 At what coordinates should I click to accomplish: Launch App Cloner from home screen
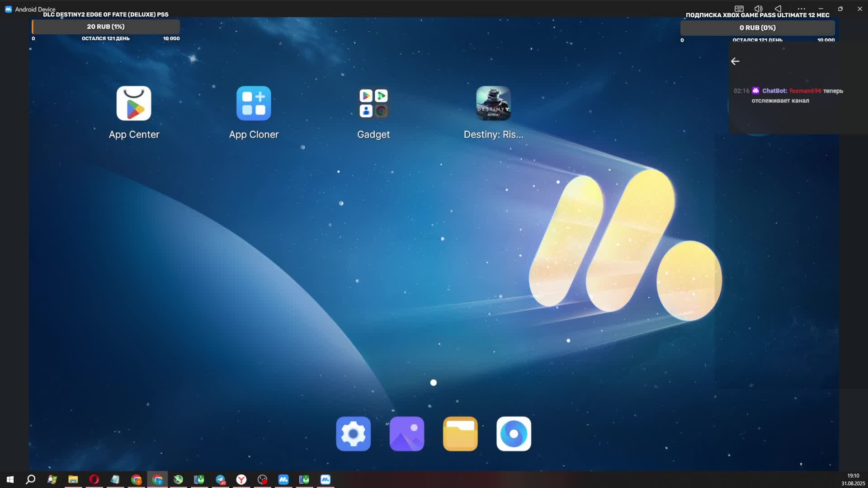point(254,103)
